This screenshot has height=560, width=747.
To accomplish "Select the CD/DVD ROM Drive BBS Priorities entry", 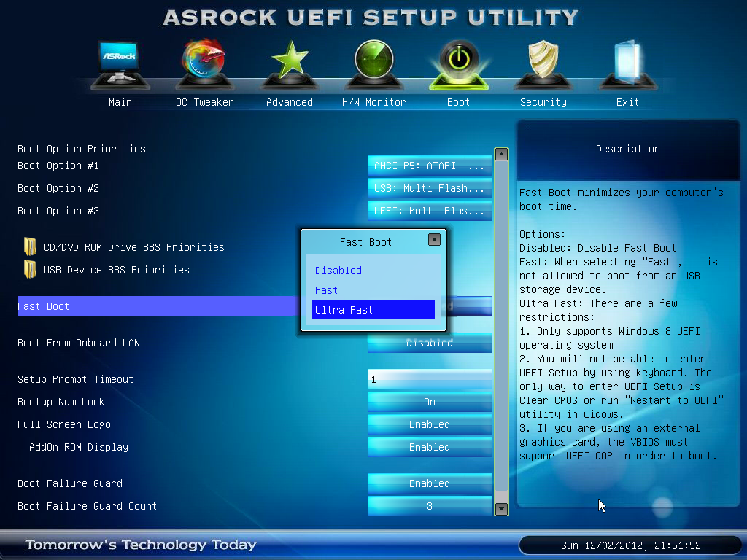I will [x=134, y=247].
